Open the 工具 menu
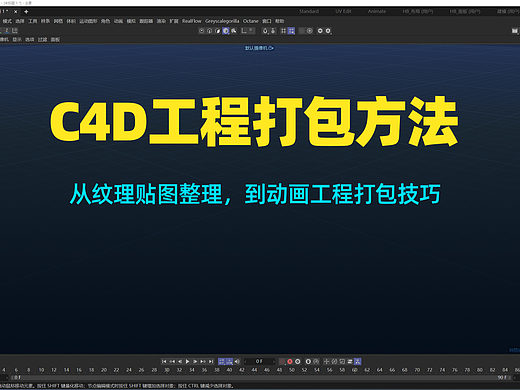Image resolution: width=520 pixels, height=390 pixels. [x=33, y=21]
